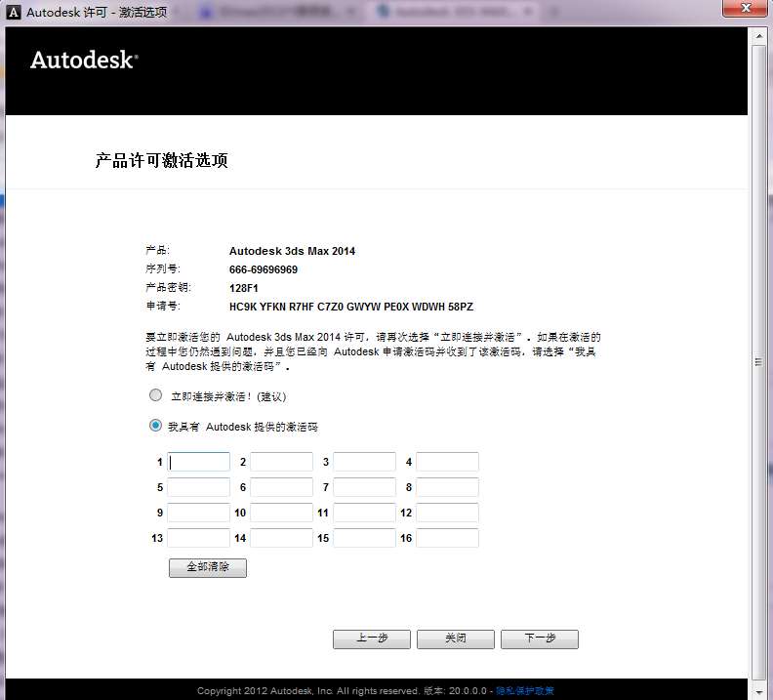Image resolution: width=773 pixels, height=700 pixels.
Task: Open the privacy policy link in footer
Action: pos(525,691)
